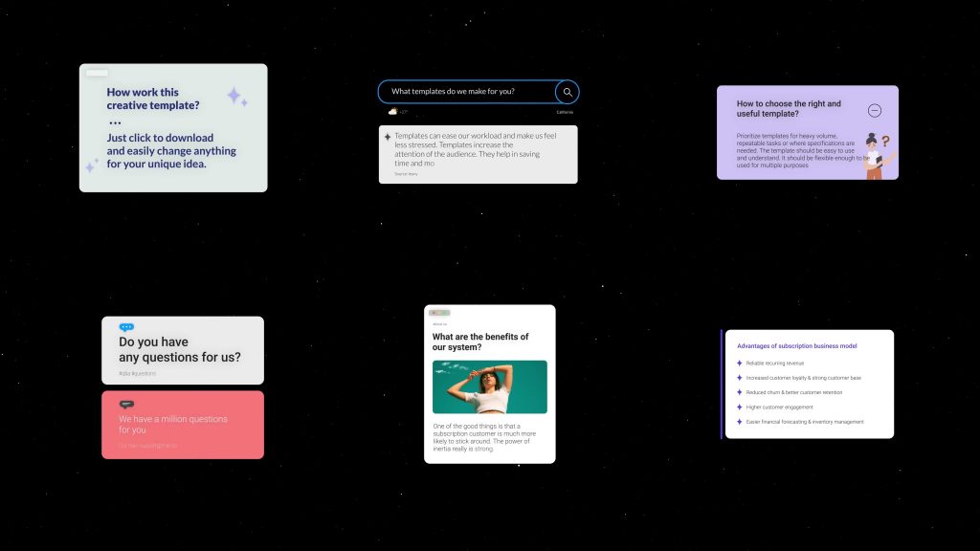980x551 pixels.
Task: Click 'One of the good things' paragraph
Action: [484, 437]
